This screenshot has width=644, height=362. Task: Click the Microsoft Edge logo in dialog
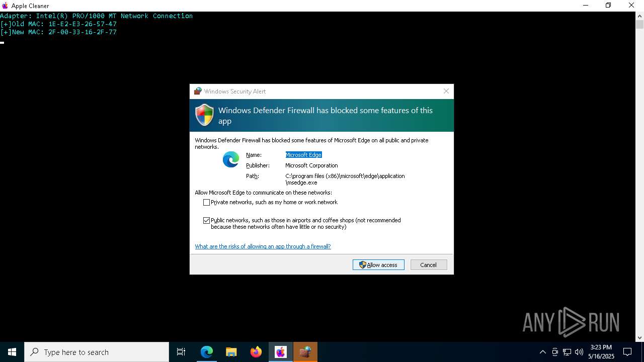(231, 159)
